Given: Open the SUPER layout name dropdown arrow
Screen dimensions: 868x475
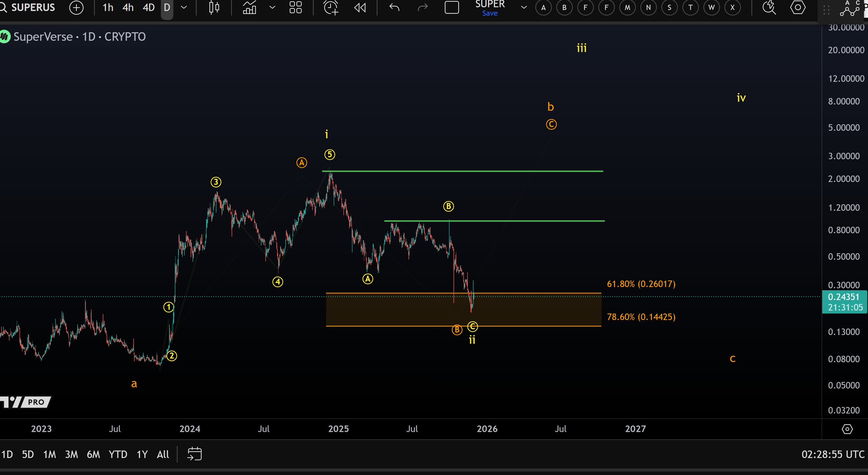Looking at the screenshot, I should pos(524,8).
